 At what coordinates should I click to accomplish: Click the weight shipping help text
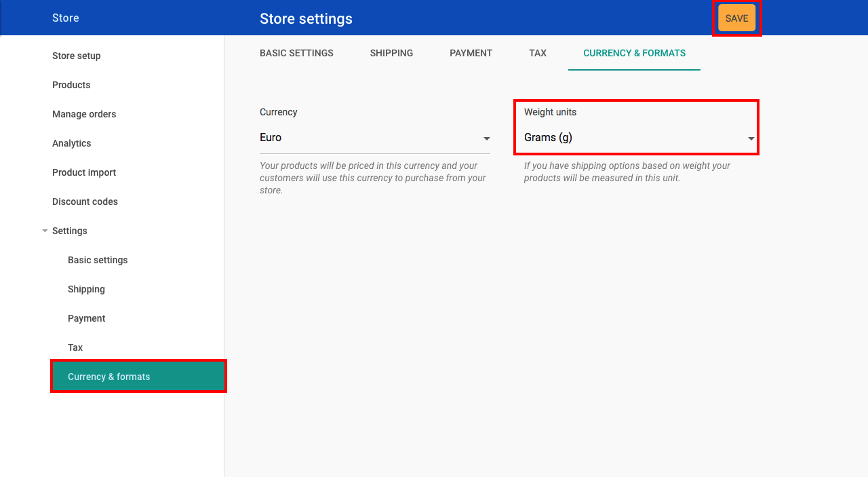(x=627, y=172)
